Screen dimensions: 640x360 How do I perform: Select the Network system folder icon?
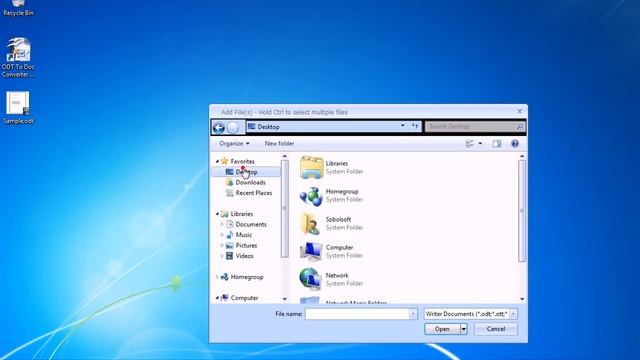[x=310, y=279]
